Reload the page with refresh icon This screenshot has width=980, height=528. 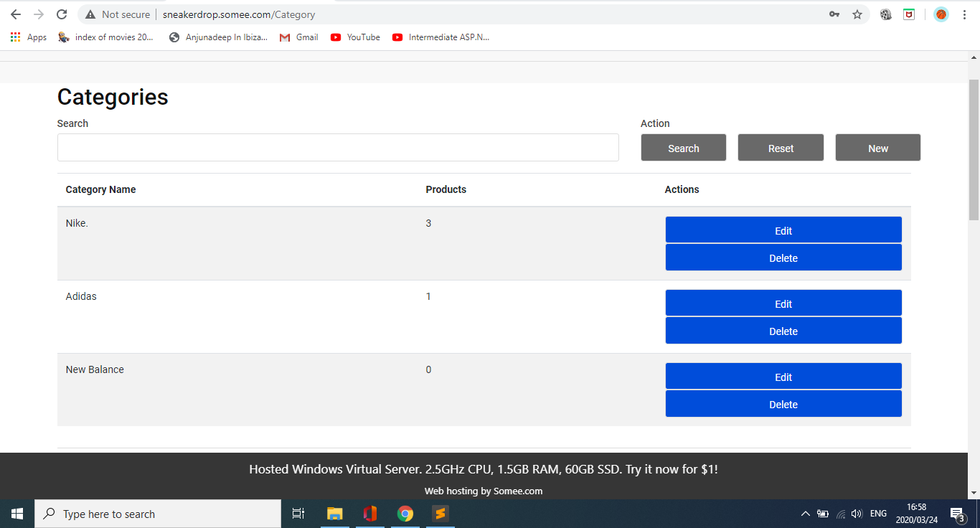click(x=62, y=14)
